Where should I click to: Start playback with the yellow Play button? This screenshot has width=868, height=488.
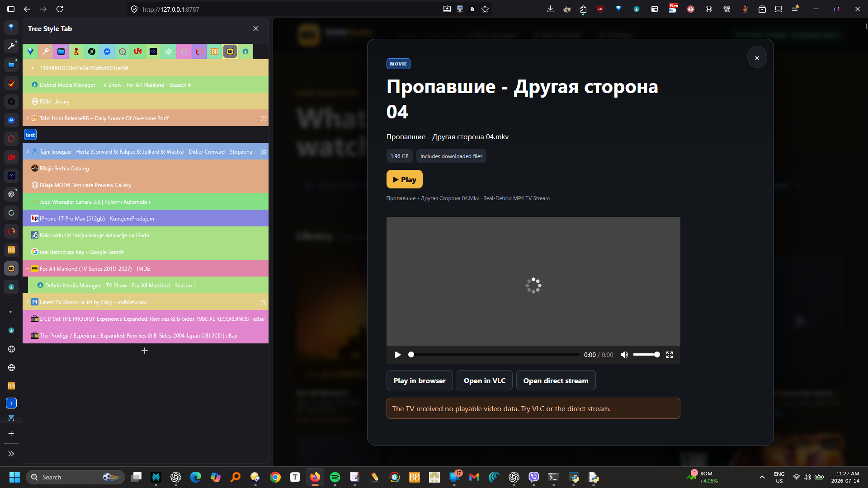pyautogui.click(x=404, y=179)
